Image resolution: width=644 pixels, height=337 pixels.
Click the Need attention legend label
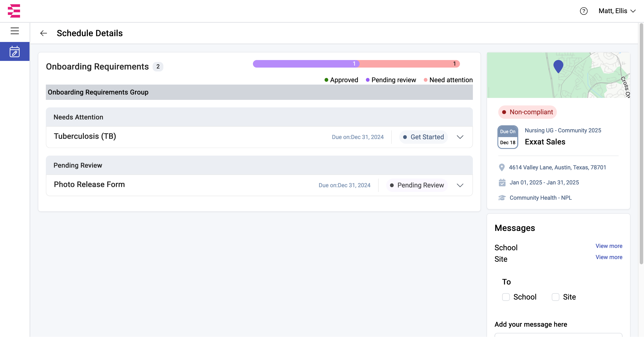click(x=451, y=80)
